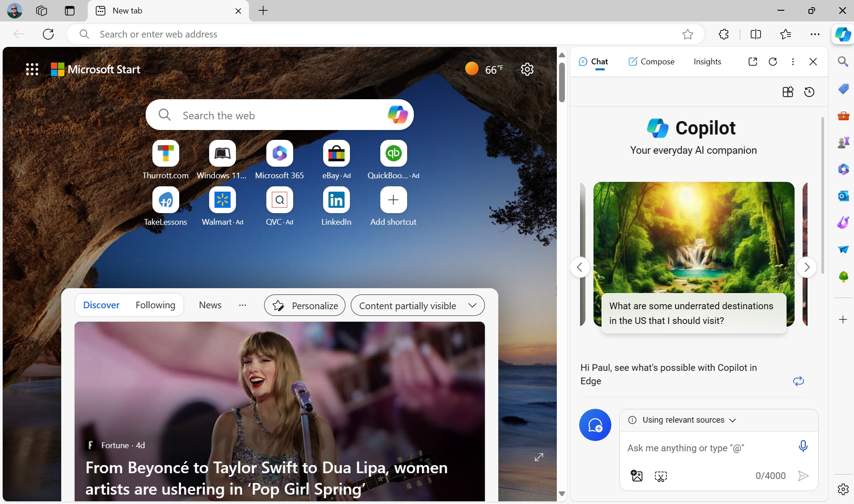The image size is (854, 504).
Task: Click the Personalize button
Action: click(x=305, y=306)
